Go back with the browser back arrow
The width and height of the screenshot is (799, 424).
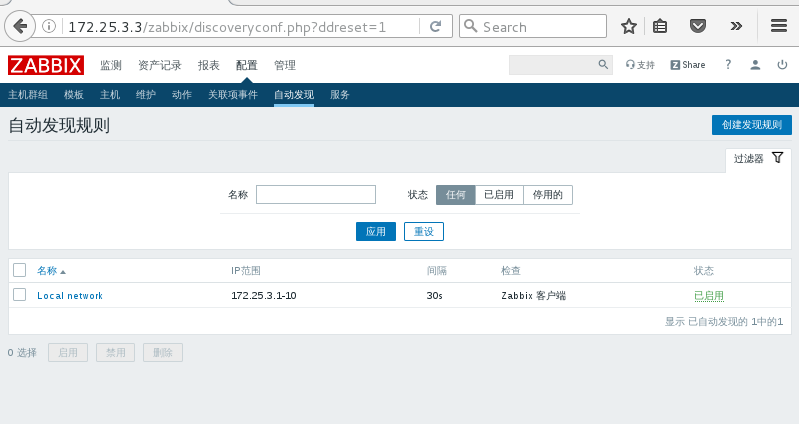[x=20, y=26]
